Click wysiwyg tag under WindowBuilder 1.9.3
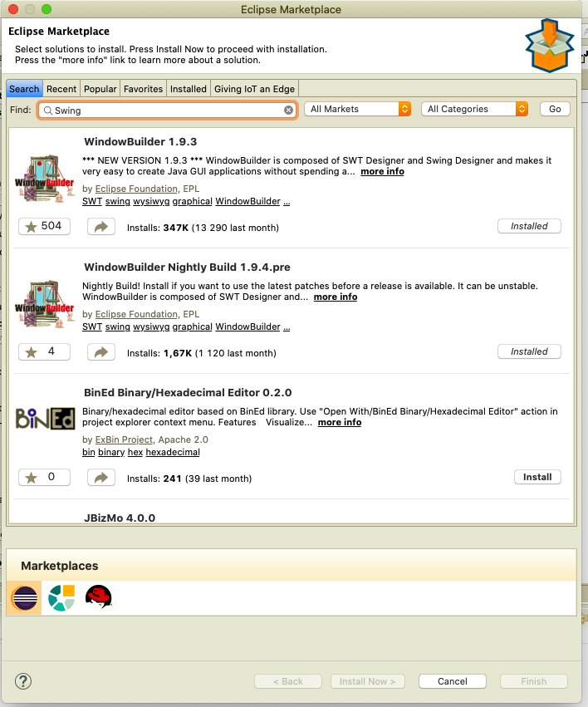This screenshot has width=588, height=707. pos(151,201)
